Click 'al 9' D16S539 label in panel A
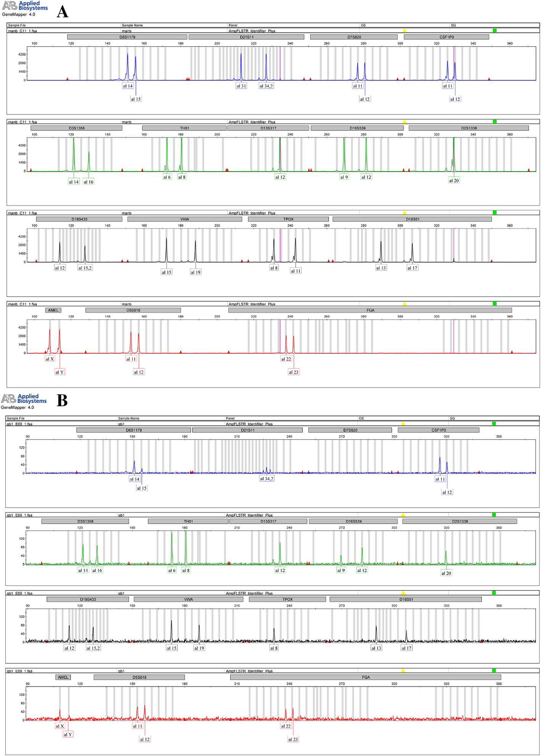 (x=344, y=177)
